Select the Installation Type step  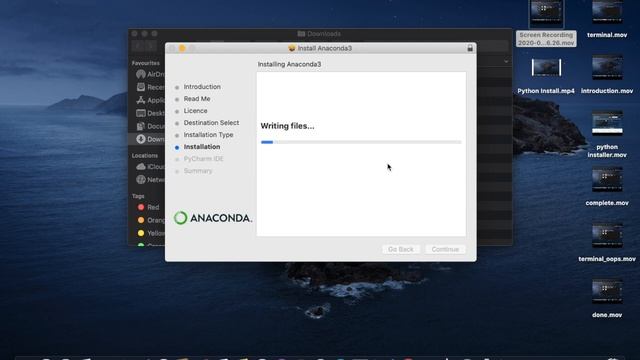pos(208,135)
